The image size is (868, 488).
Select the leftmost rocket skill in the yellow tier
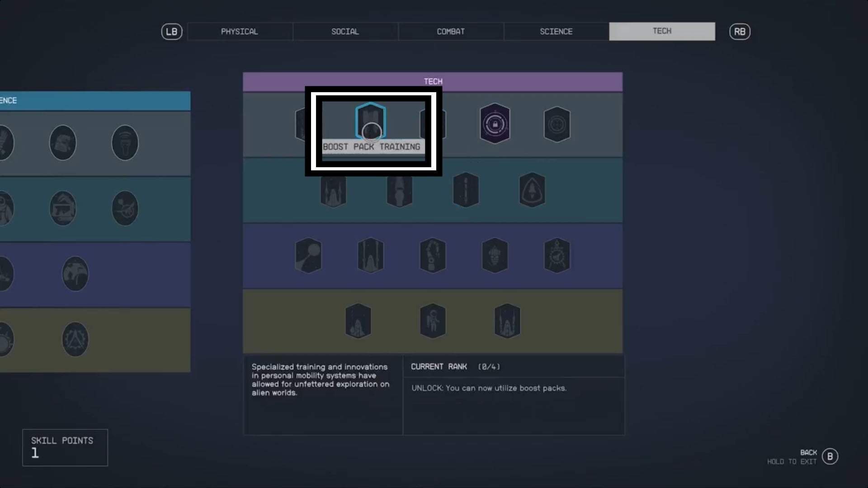tap(358, 321)
